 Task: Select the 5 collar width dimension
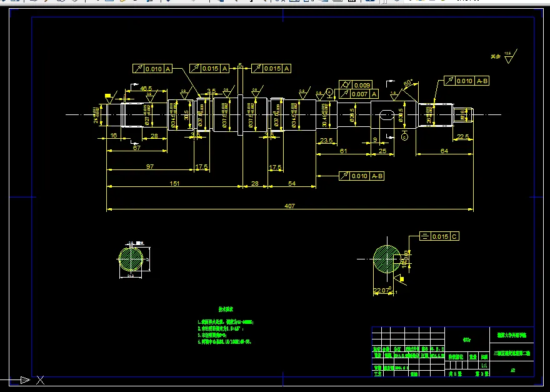pos(240,65)
